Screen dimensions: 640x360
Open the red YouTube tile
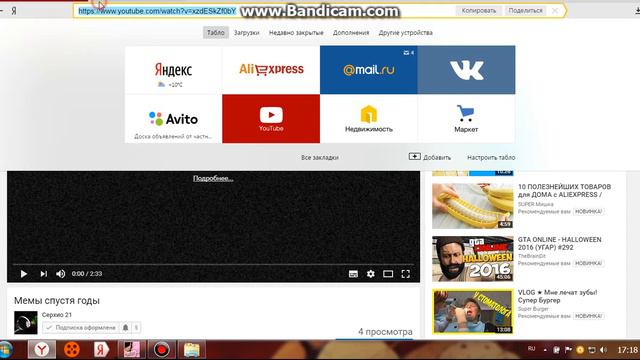click(x=271, y=119)
